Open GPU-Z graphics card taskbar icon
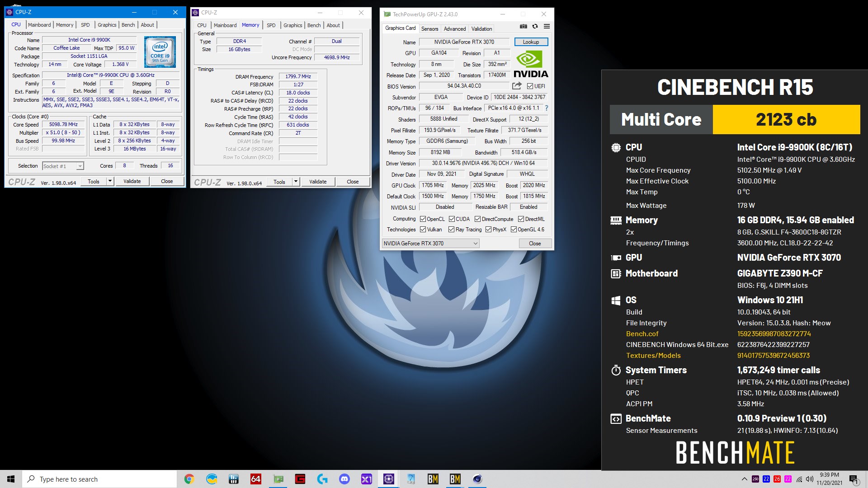This screenshot has width=868, height=488. pos(278,479)
